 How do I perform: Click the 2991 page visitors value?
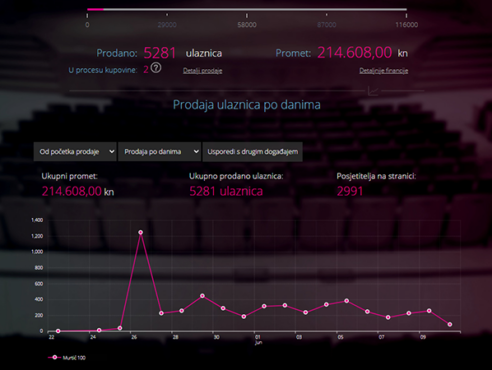[350, 191]
